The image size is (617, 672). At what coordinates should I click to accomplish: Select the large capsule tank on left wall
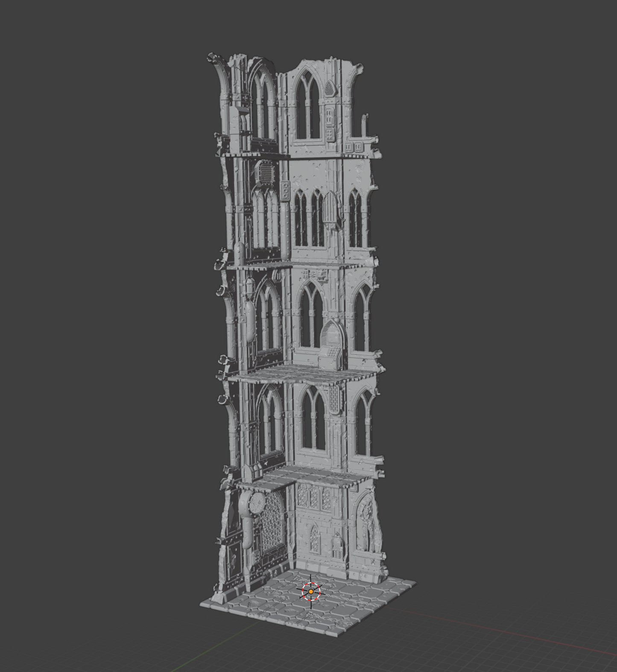point(249,320)
